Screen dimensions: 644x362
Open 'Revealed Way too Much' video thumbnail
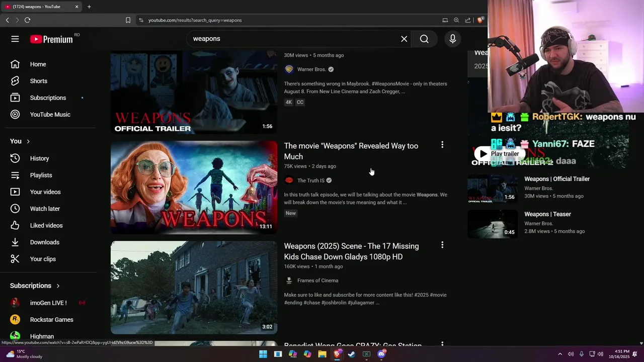pyautogui.click(x=194, y=188)
